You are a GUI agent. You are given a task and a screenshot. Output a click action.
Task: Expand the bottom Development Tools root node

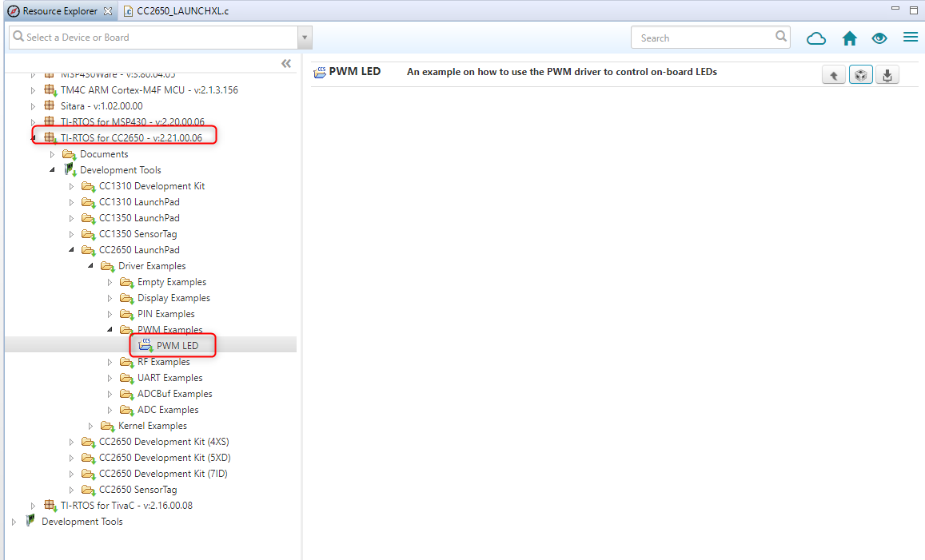tap(14, 522)
